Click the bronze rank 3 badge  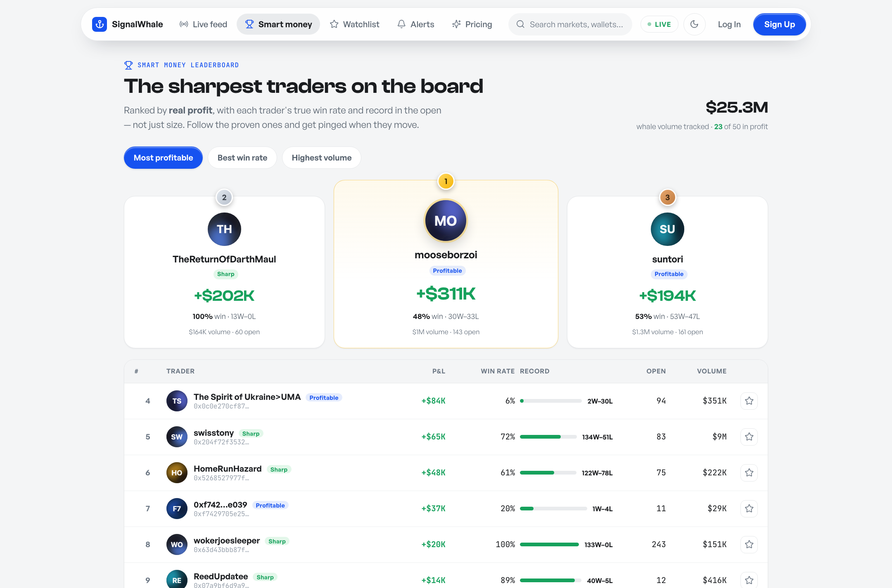(667, 197)
